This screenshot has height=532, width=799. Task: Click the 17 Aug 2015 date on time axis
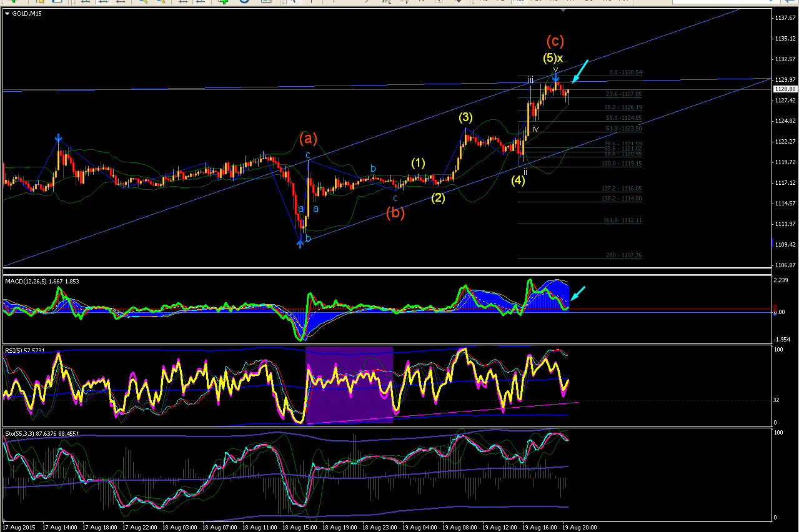pyautogui.click(x=20, y=528)
